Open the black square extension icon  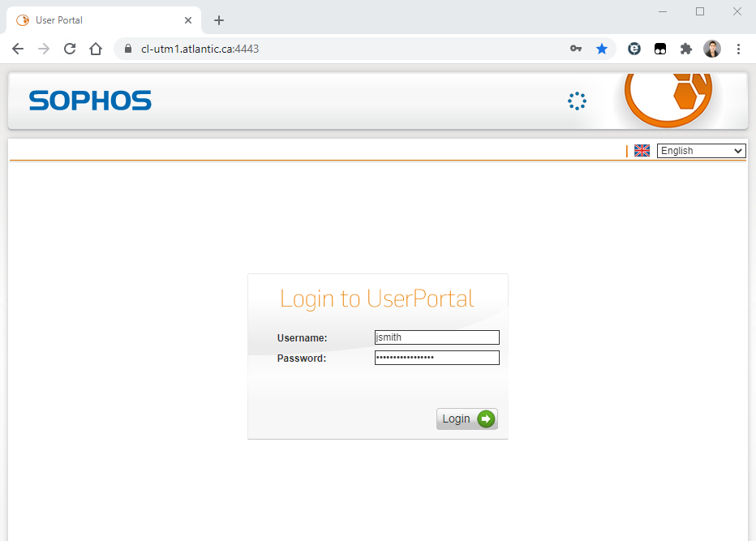pos(660,49)
